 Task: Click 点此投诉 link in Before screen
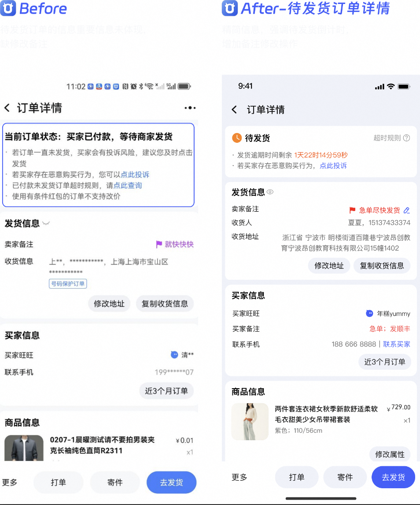[135, 175]
